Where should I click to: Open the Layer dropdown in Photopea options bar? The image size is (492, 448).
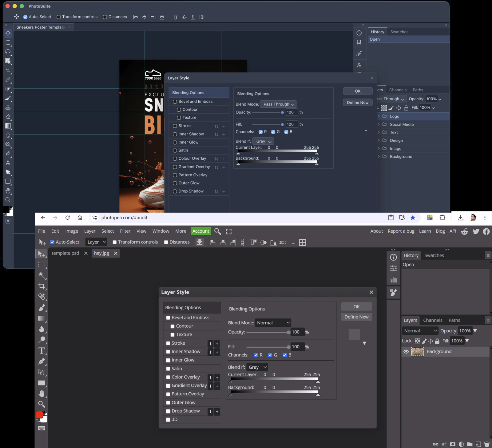[x=96, y=242]
